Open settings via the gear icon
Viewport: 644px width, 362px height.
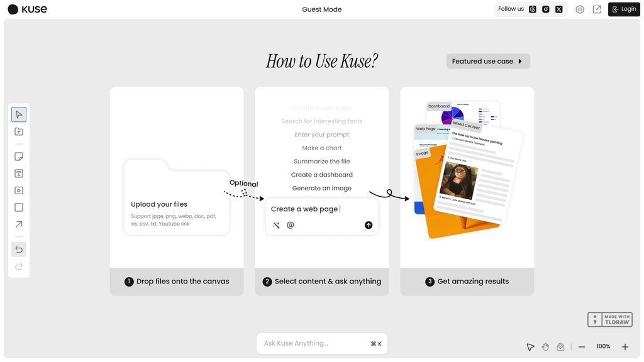[x=580, y=9]
